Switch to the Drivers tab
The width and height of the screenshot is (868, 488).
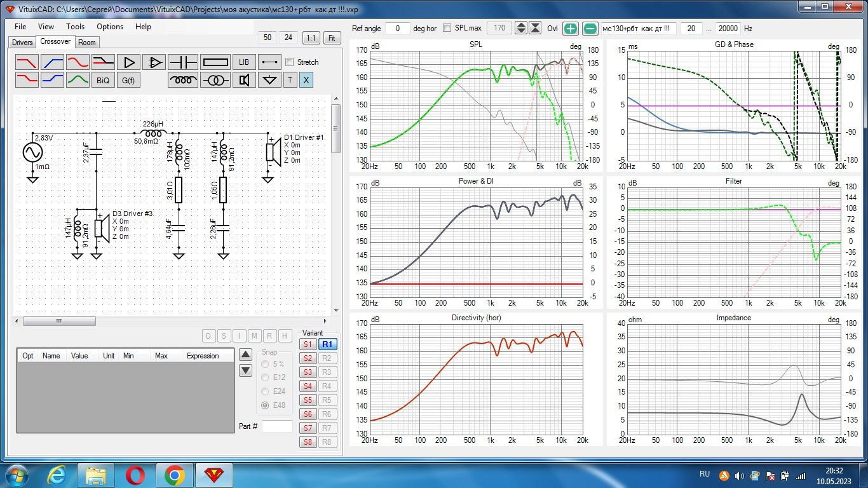click(x=22, y=43)
